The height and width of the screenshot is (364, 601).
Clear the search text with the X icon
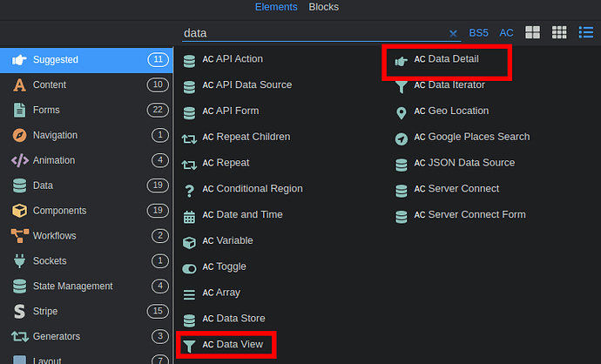click(453, 34)
